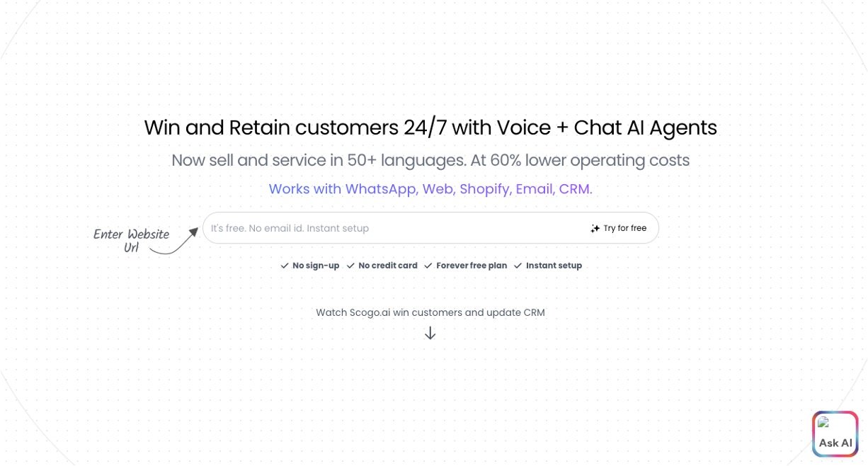Click the Forever free plan label
Image resolution: width=868 pixels, height=466 pixels.
pos(472,266)
